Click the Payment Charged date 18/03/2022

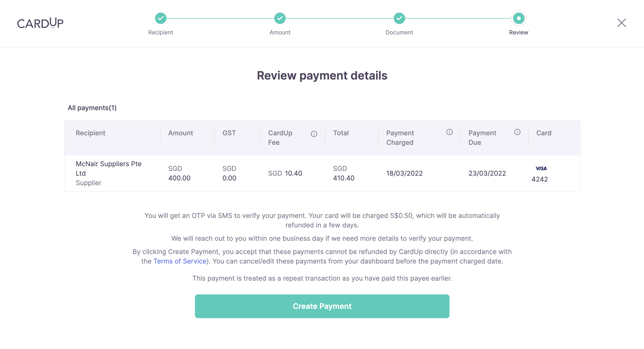coord(404,173)
